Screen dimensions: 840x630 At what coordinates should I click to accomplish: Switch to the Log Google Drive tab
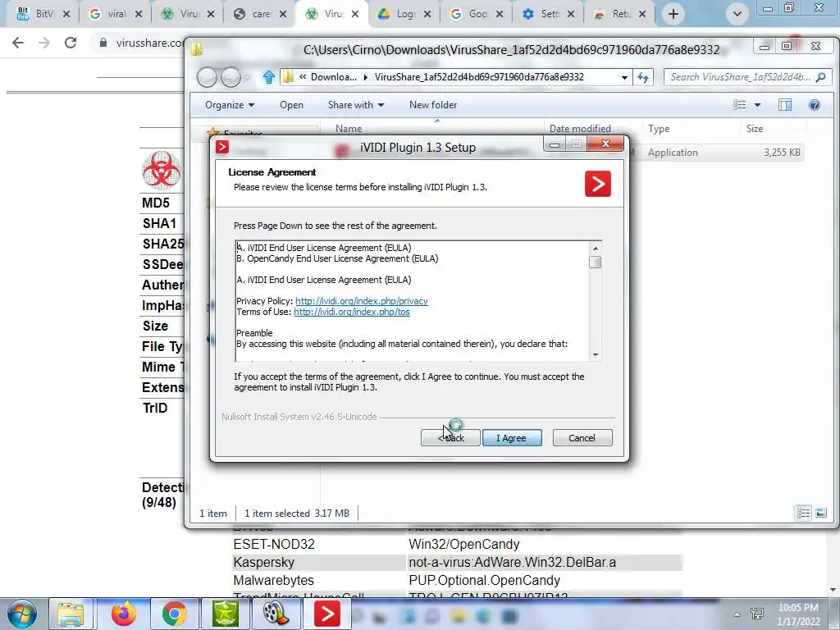pyautogui.click(x=404, y=14)
